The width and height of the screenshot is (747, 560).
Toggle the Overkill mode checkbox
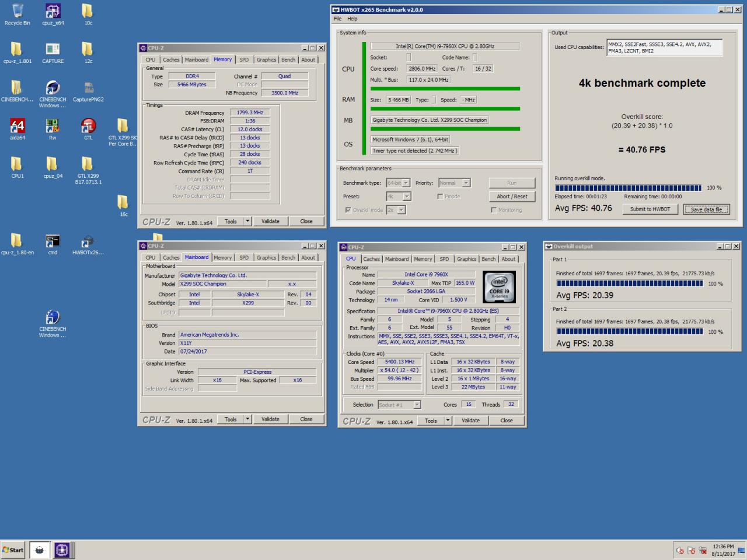tap(348, 210)
